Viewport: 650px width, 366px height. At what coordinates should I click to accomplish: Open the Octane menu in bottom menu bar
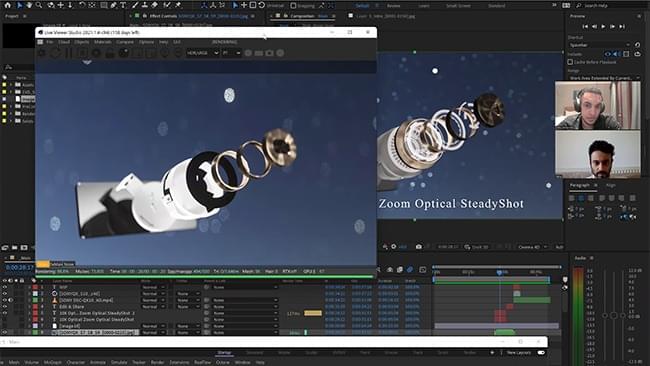pyautogui.click(x=222, y=362)
